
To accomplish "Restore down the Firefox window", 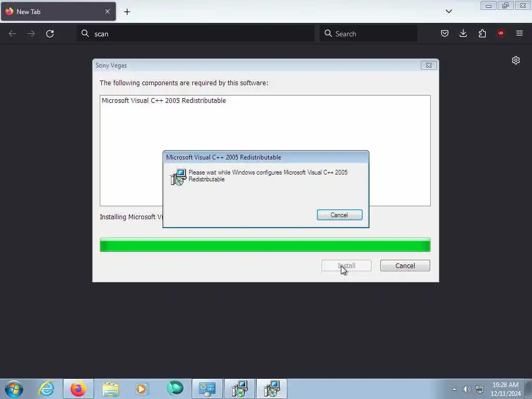I will pos(506,5).
